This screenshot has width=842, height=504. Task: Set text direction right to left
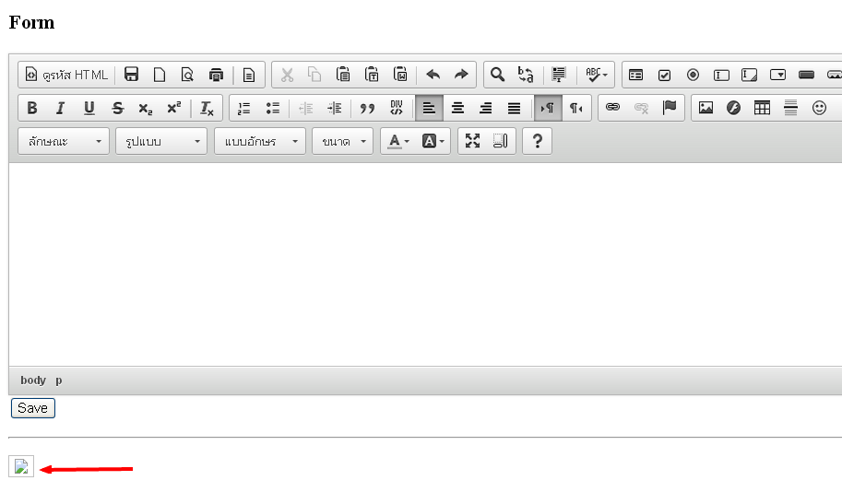pos(576,108)
